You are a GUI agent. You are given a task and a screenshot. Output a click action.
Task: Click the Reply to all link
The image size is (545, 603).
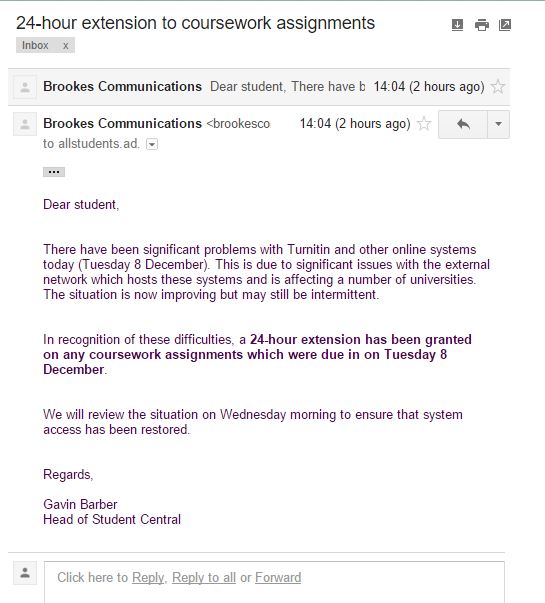click(204, 578)
